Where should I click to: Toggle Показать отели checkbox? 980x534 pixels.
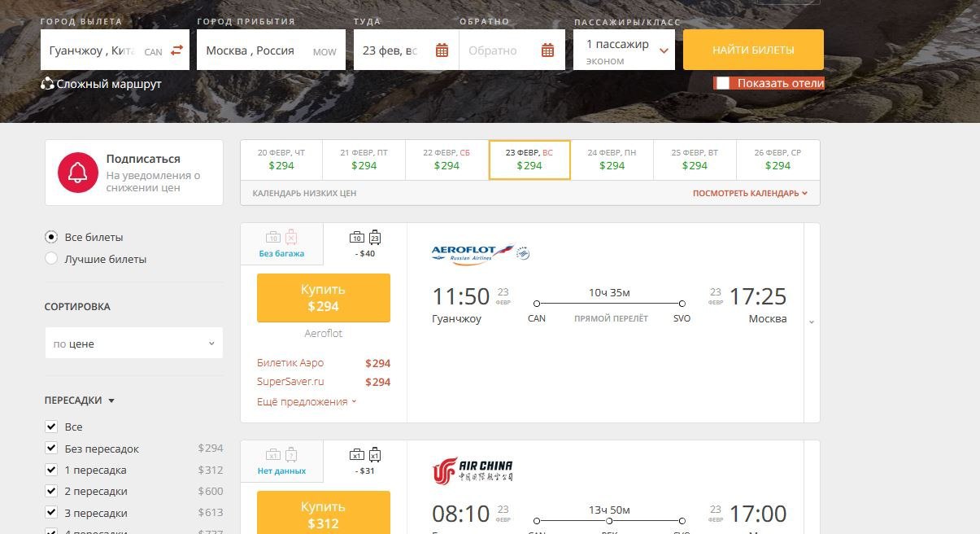point(722,83)
